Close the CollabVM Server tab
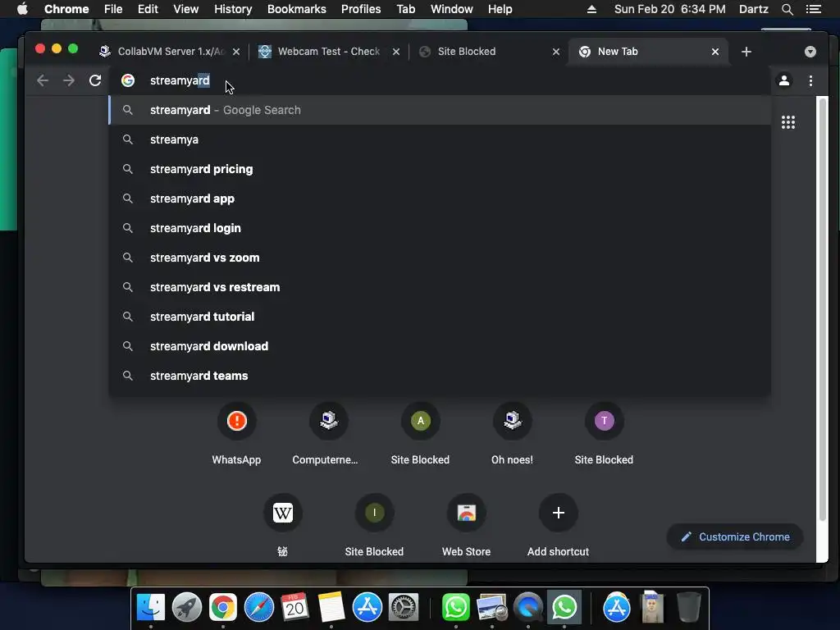840x630 pixels. point(236,52)
